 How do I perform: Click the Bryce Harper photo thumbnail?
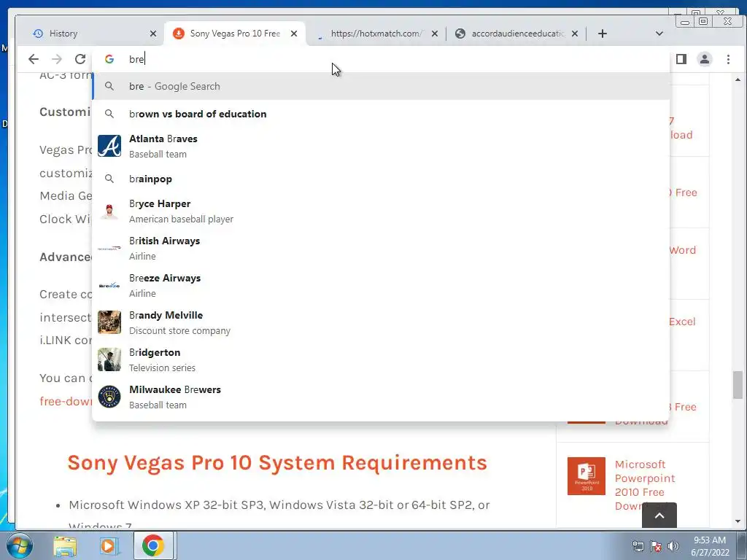pos(109,211)
